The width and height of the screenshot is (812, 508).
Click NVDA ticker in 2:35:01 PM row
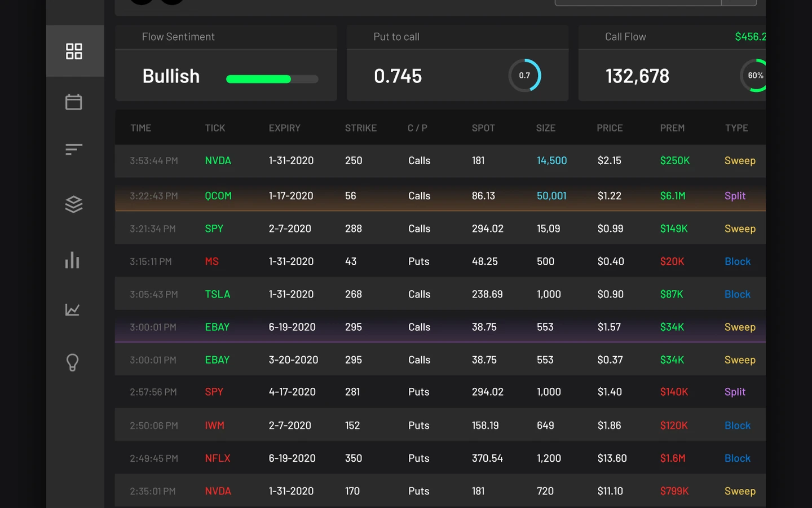click(x=218, y=491)
